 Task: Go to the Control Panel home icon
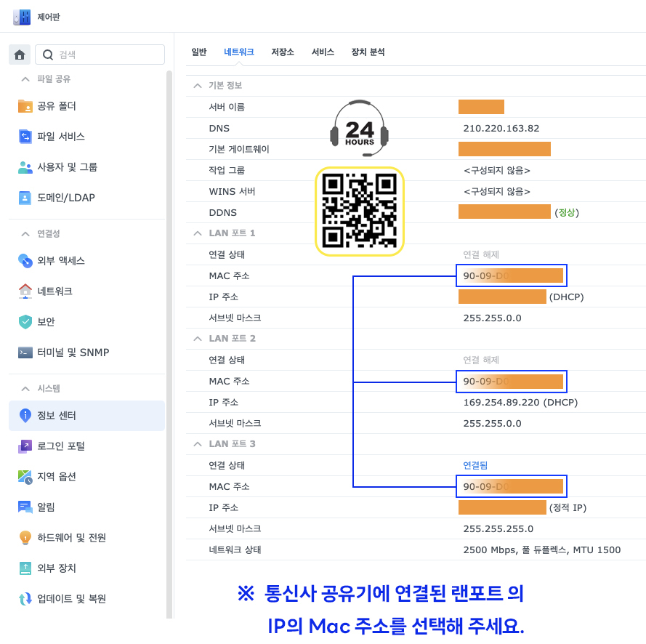[x=20, y=55]
